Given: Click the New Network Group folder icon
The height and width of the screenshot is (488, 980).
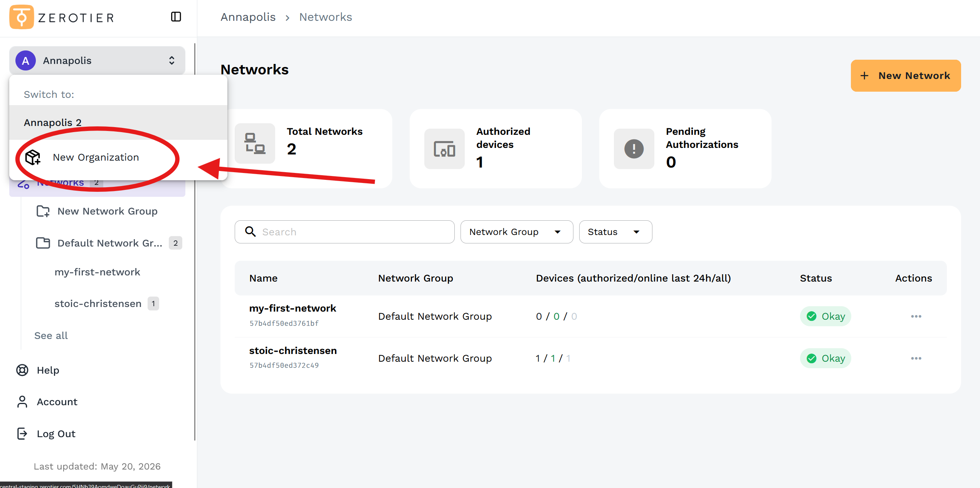Looking at the screenshot, I should pyautogui.click(x=43, y=211).
